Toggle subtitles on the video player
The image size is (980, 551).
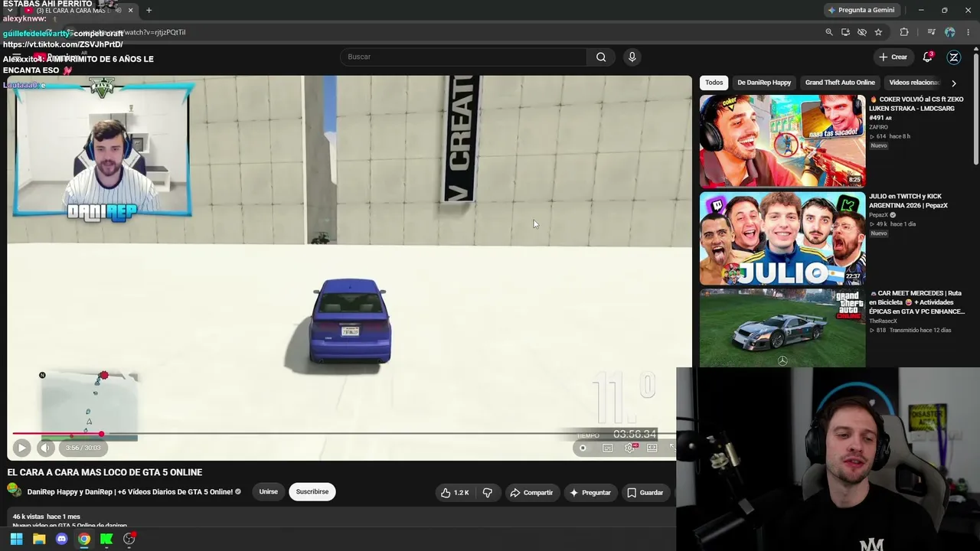[x=607, y=448]
